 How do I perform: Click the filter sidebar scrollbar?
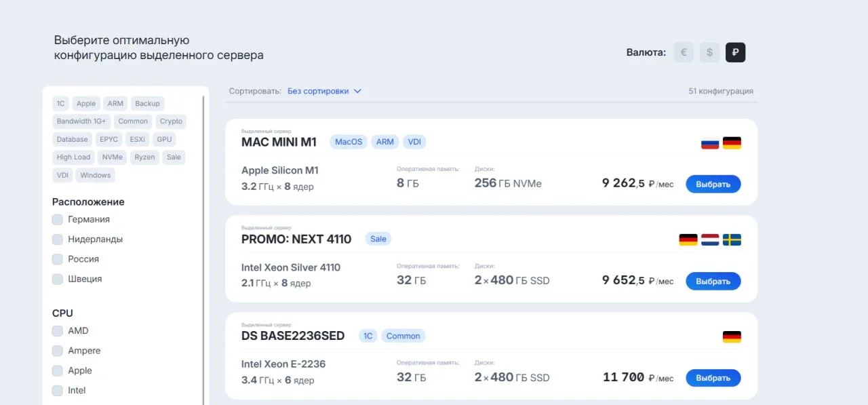point(203,250)
